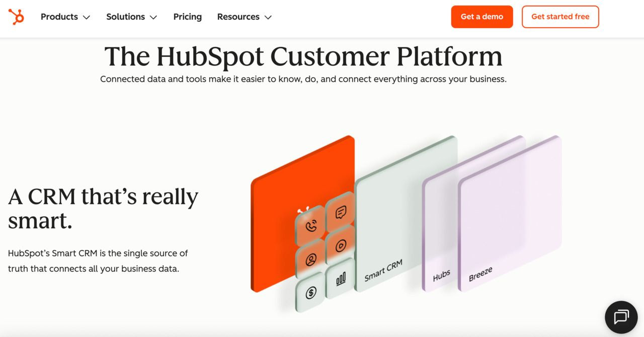Click the dollar sign icon tile

310,292
